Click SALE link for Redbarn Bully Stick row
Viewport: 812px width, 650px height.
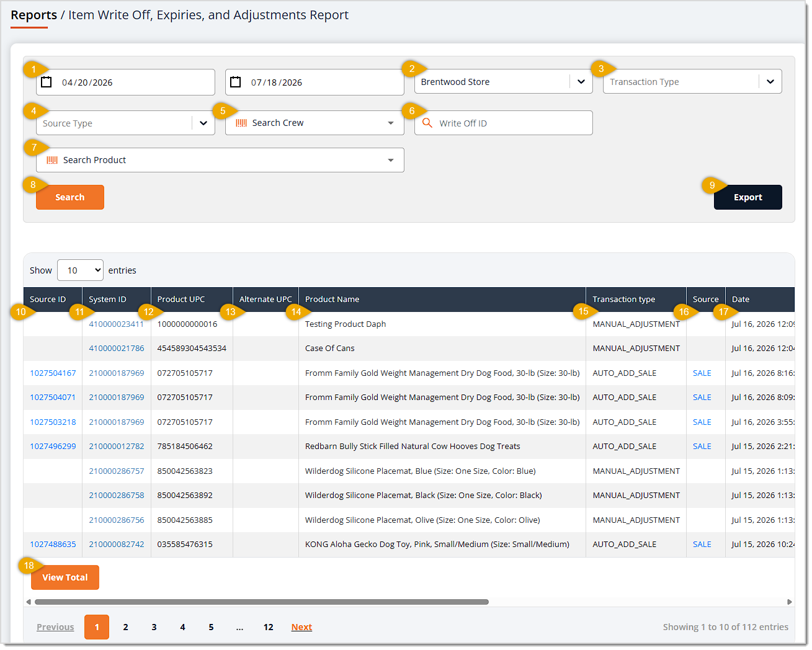(702, 446)
